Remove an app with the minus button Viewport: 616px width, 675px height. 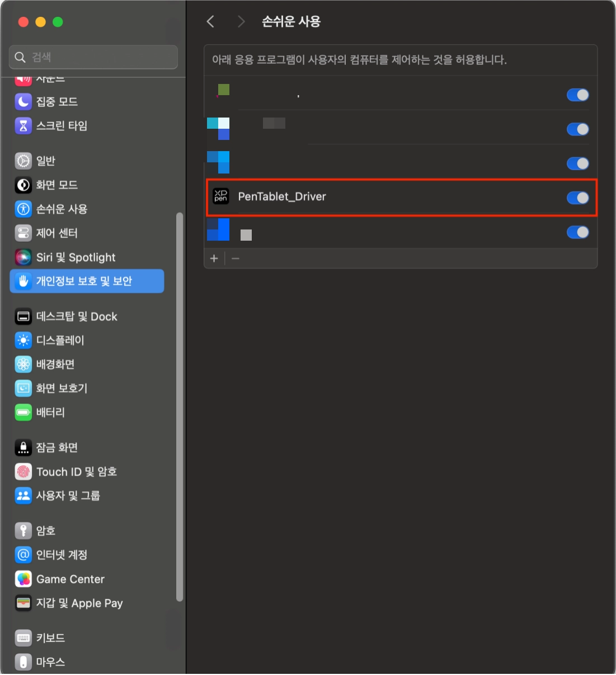click(x=236, y=258)
